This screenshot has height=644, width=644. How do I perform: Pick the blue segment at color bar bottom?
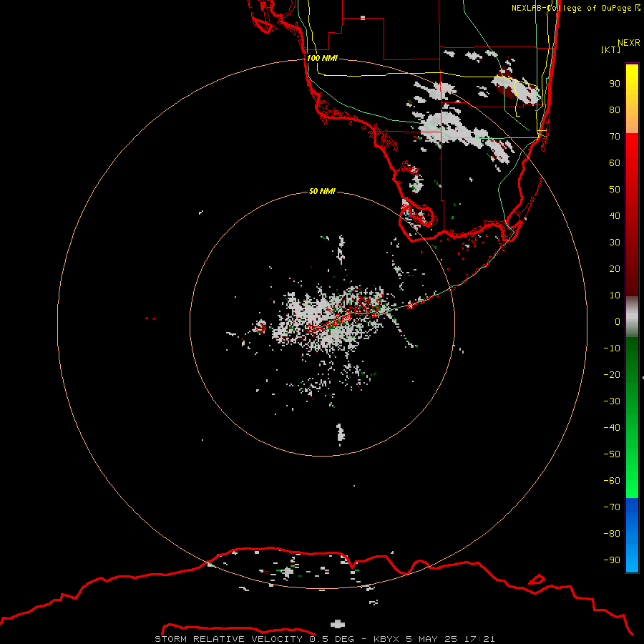pos(632,535)
